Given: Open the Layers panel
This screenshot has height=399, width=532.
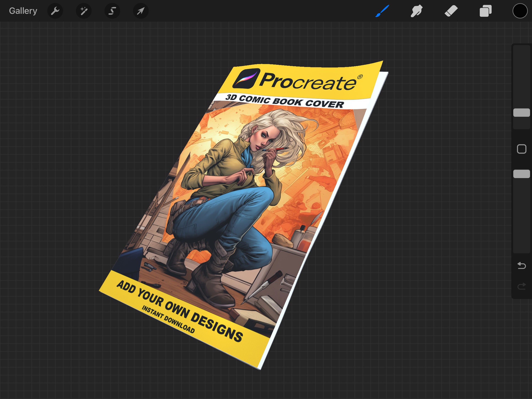Looking at the screenshot, I should click(485, 11).
